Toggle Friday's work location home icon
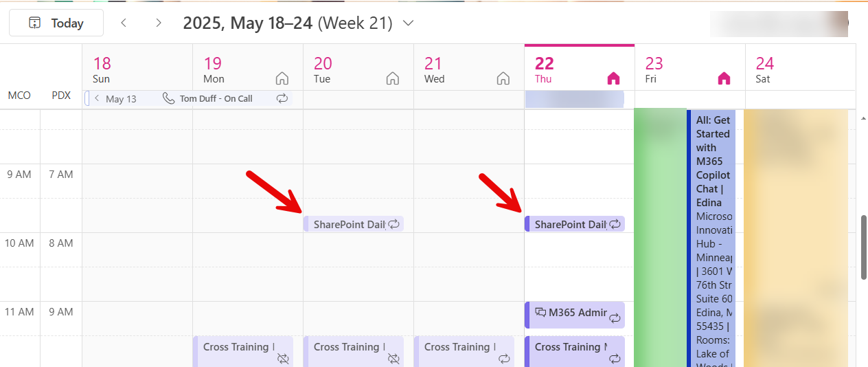This screenshot has width=868, height=367. [724, 78]
